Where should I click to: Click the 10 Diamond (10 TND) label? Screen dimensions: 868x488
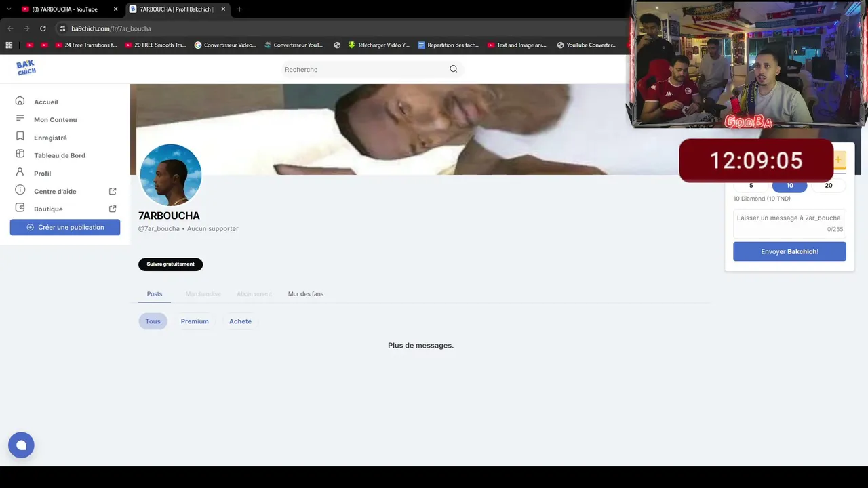(x=762, y=199)
